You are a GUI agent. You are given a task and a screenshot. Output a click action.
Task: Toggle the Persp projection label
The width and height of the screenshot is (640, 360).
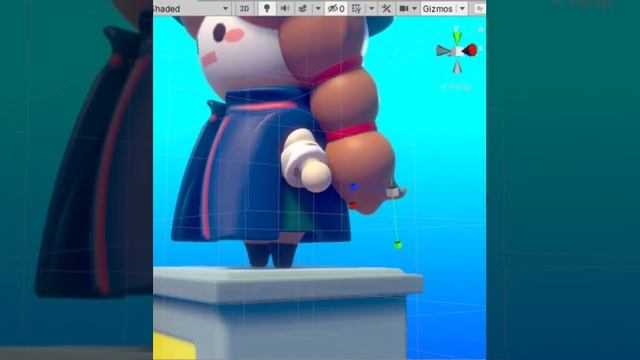pyautogui.click(x=456, y=87)
